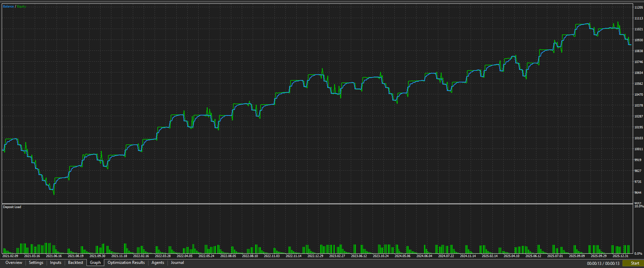Viewport: 644px width, 268px height.
Task: Click the 2024.11.14 date label
Action: [468, 256]
